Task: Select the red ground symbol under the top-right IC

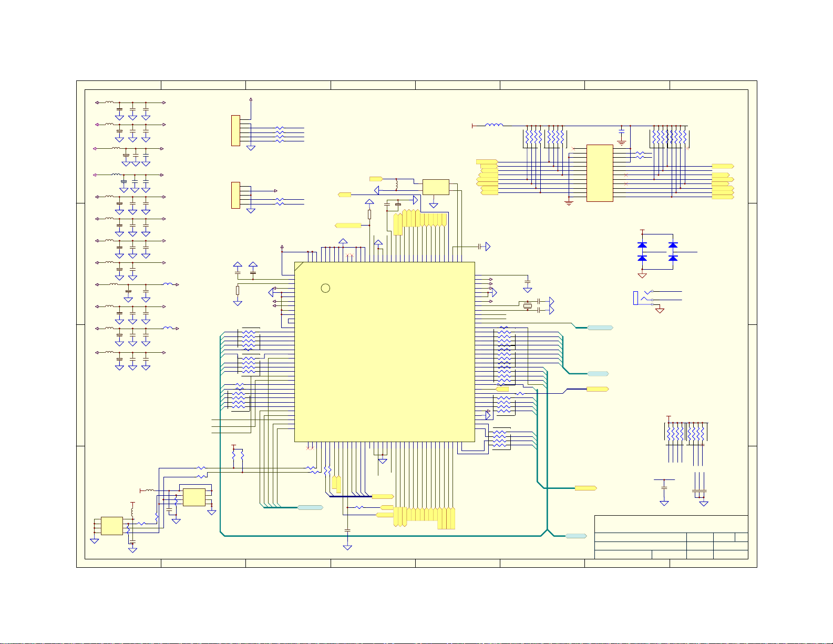Action: click(569, 203)
